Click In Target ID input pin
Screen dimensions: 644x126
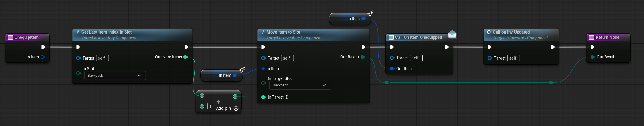(263, 97)
